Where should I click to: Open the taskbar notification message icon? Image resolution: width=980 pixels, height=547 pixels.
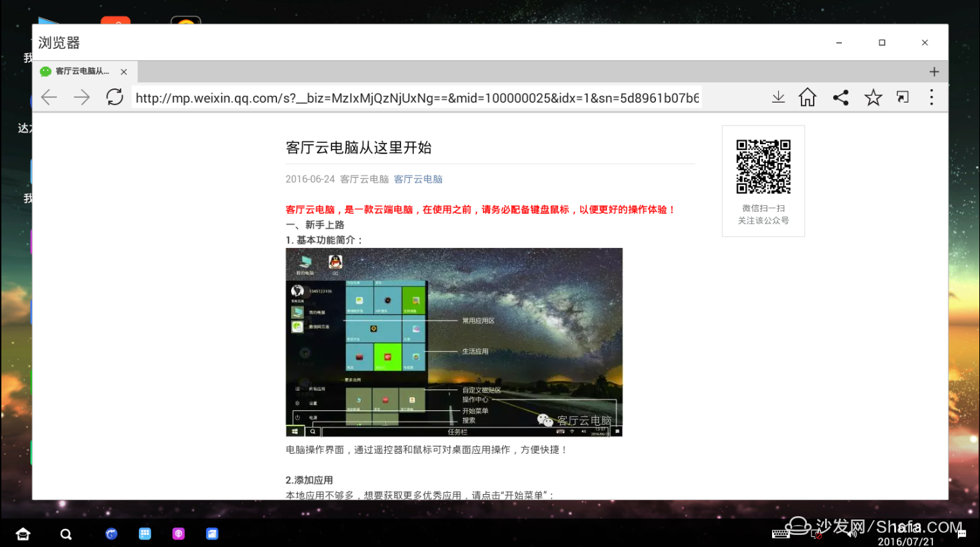click(x=962, y=534)
